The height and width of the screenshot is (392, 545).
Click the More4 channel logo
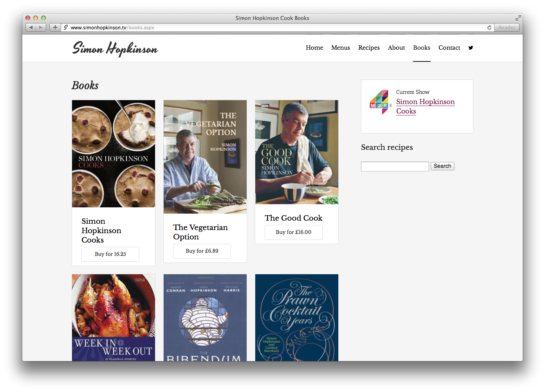pyautogui.click(x=381, y=102)
